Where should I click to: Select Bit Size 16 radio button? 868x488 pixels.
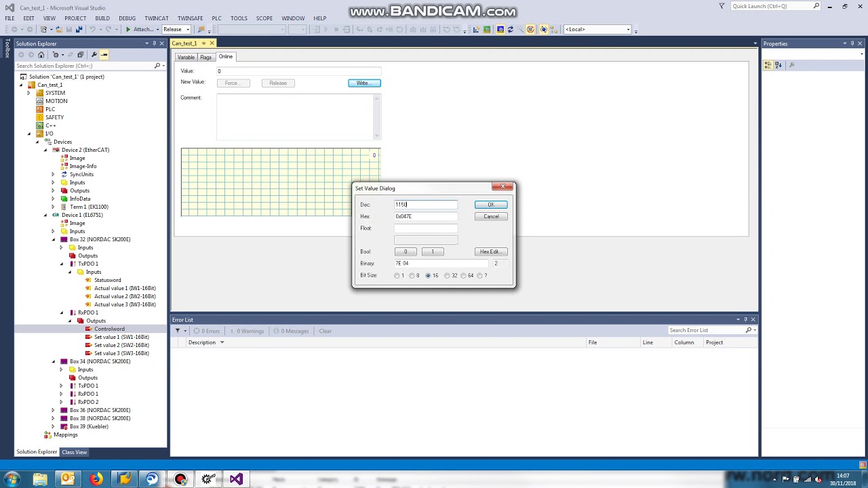tap(428, 276)
